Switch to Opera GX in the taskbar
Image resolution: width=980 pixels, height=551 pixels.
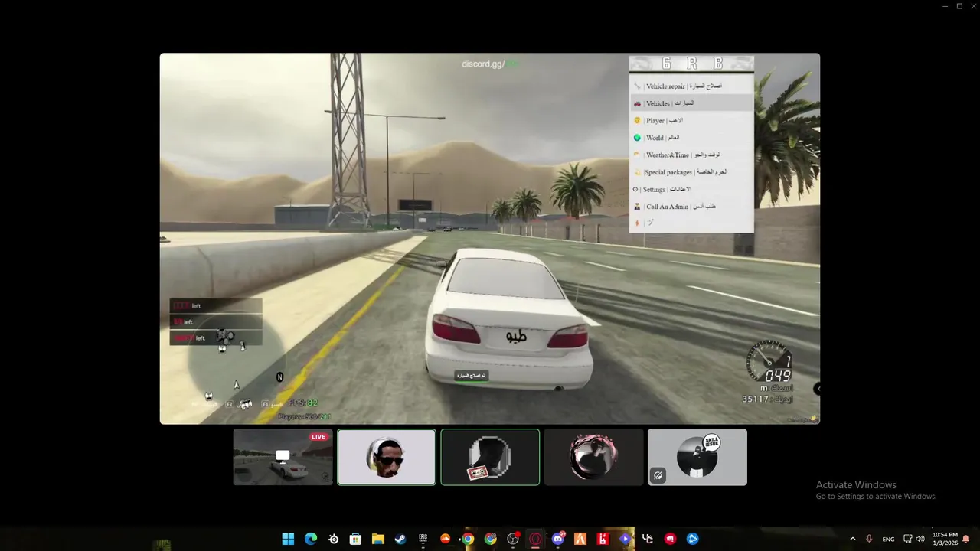[x=535, y=539]
